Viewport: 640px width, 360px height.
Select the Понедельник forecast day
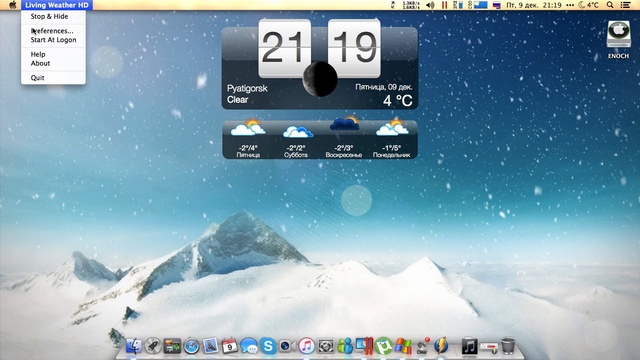click(391, 140)
